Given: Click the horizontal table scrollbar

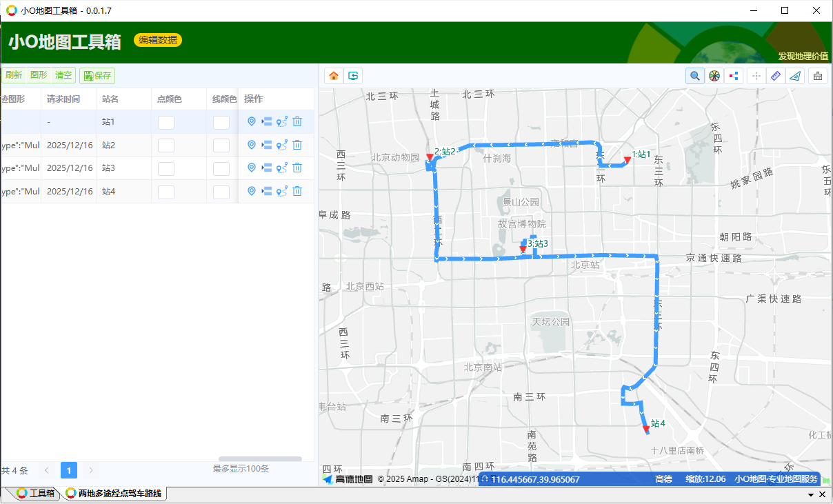Looking at the screenshot, I should [x=260, y=458].
